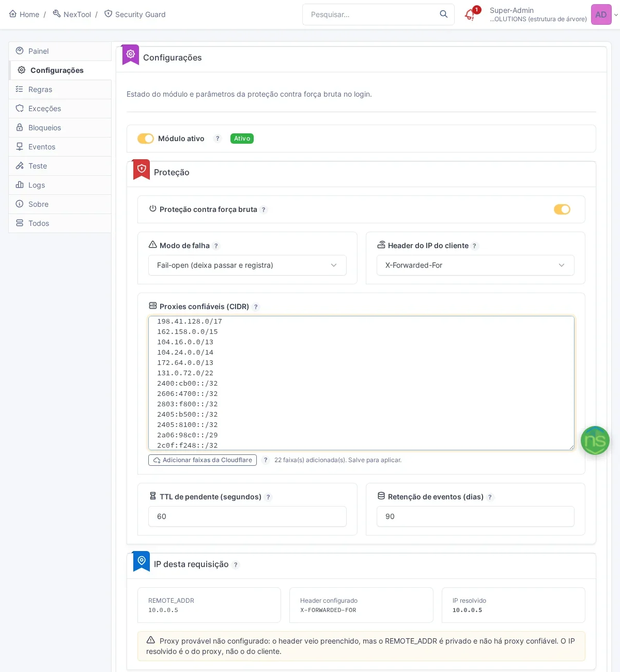Click the Security Guard breadcrumb link
This screenshot has width=620, height=672.
(135, 14)
